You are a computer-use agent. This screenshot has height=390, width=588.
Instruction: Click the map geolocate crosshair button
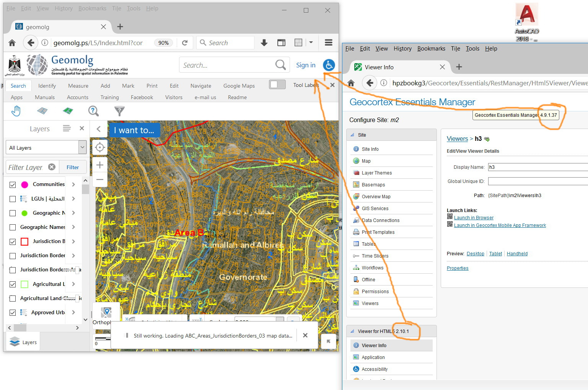coord(100,147)
